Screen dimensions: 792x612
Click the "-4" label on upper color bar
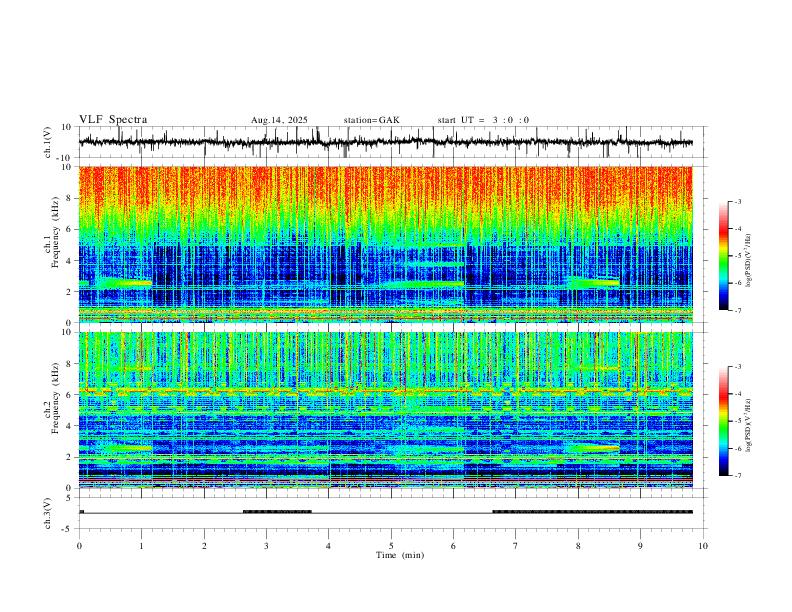(x=738, y=228)
